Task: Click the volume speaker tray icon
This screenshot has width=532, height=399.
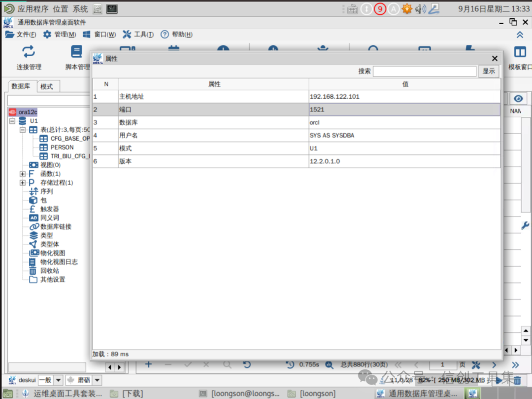Action: [420, 9]
